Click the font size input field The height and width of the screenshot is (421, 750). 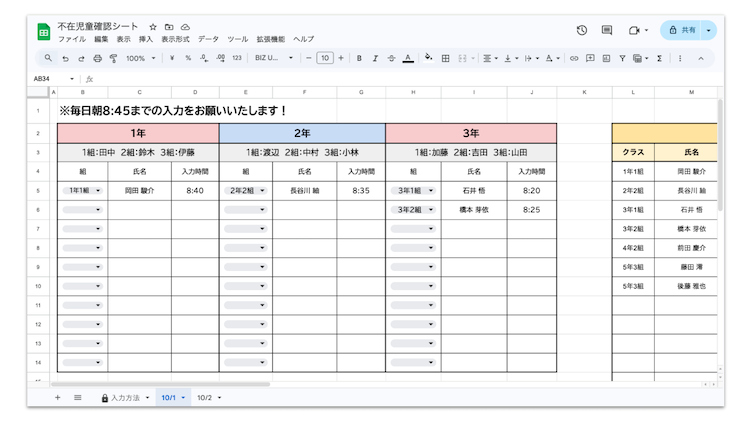[x=325, y=58]
